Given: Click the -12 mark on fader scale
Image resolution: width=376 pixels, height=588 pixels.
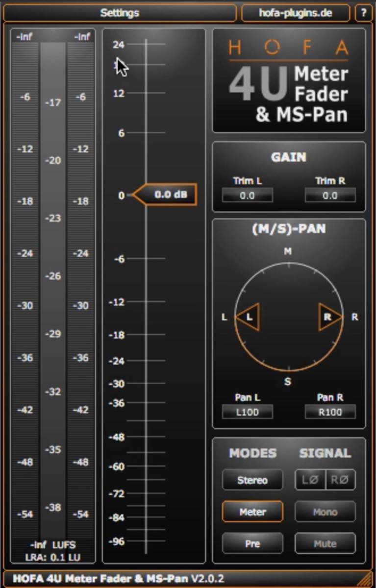Looking at the screenshot, I should [x=117, y=302].
